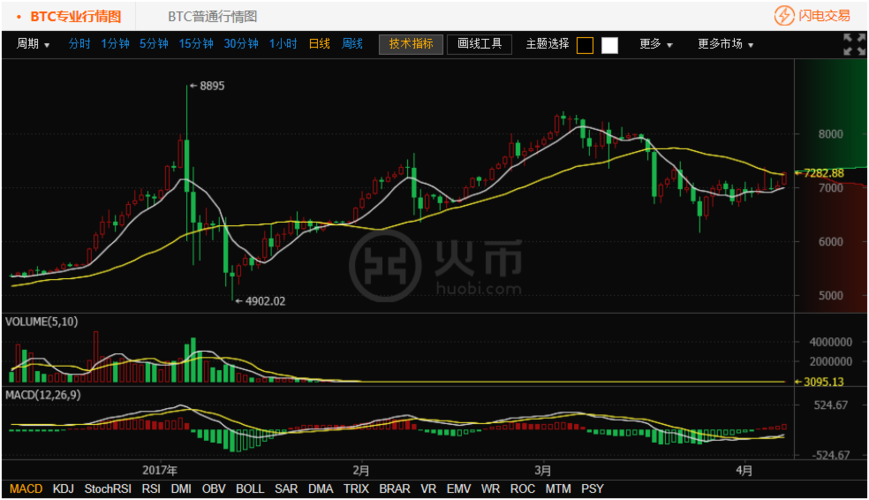This screenshot has height=500, width=869.
Task: Open the 更多市场 markets dropdown
Action: click(725, 44)
